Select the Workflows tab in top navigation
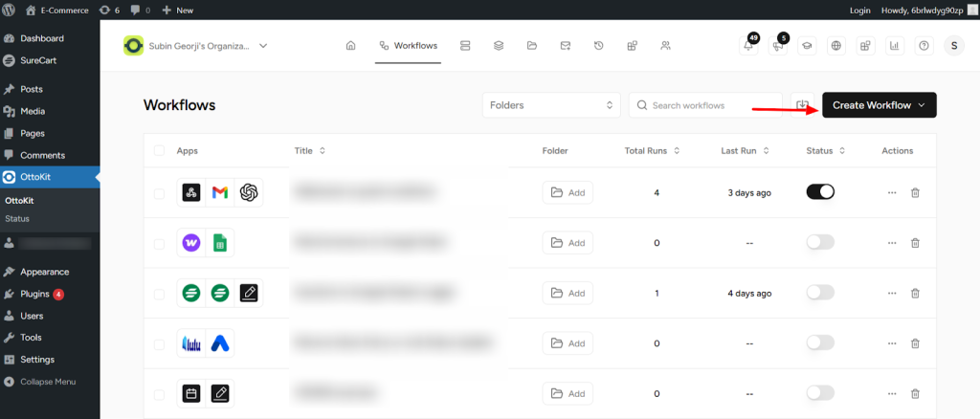The width and height of the screenshot is (980, 419). pos(408,46)
